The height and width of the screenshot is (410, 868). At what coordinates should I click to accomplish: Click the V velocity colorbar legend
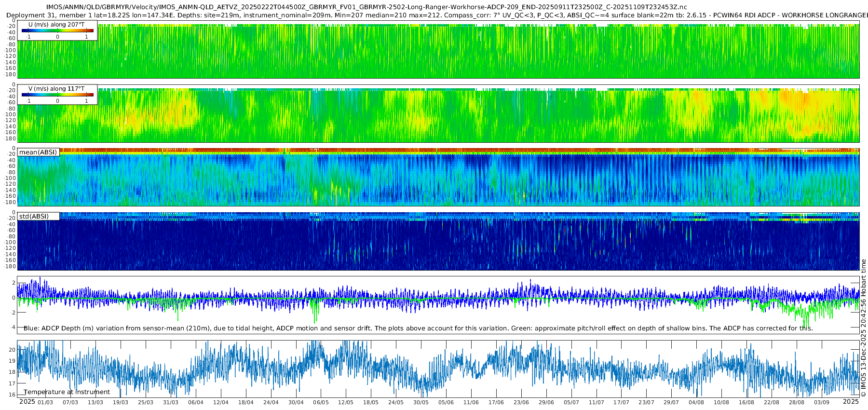tap(57, 95)
